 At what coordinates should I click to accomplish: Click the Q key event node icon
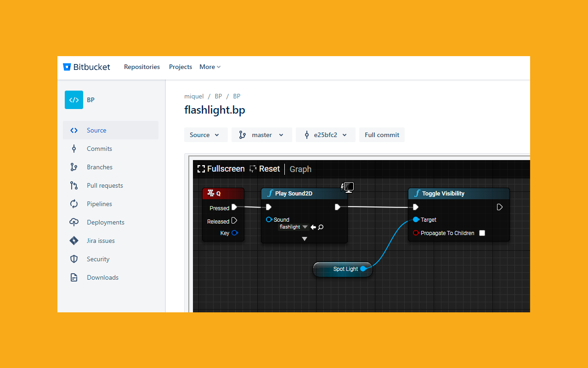click(211, 193)
